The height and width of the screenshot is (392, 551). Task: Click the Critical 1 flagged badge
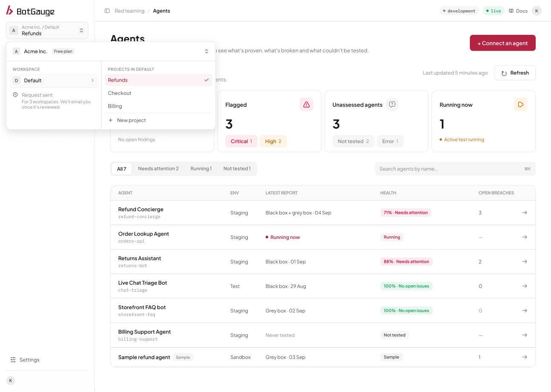click(x=241, y=141)
